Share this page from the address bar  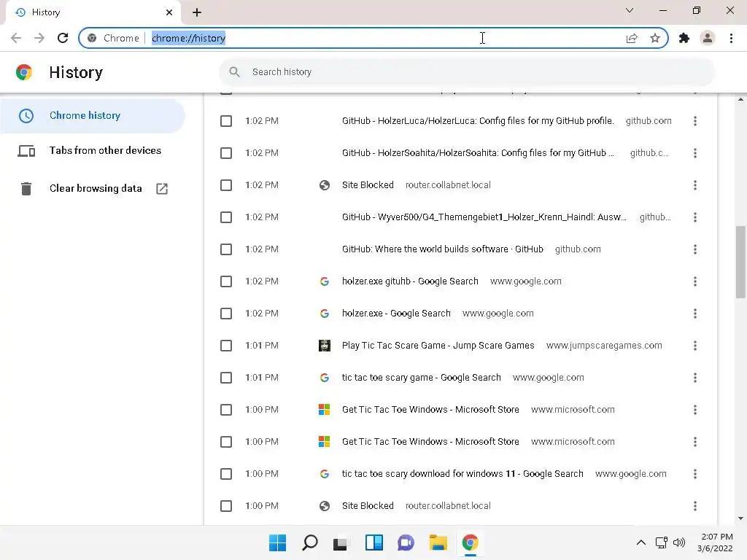(632, 38)
